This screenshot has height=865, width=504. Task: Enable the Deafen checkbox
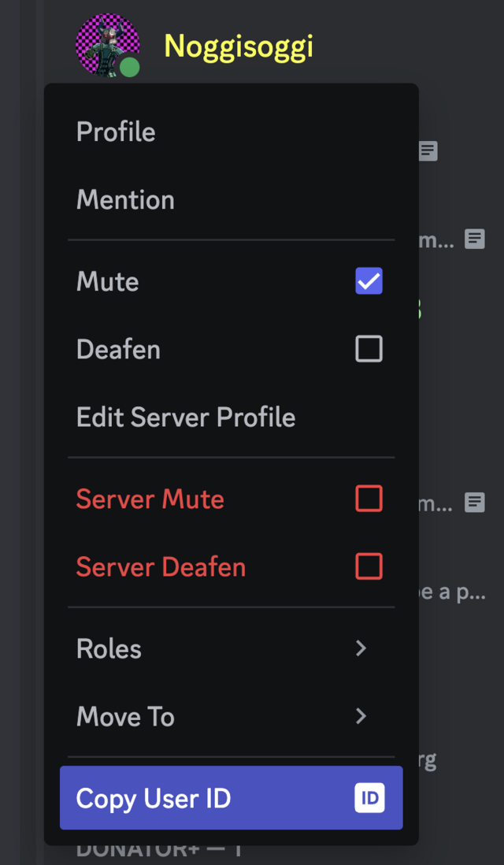coord(369,349)
